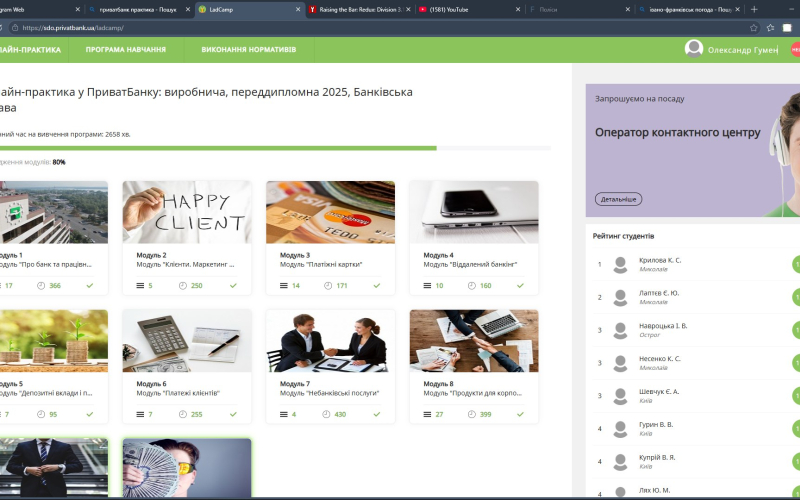Click lessons list icon on Модуль 8

[427, 414]
